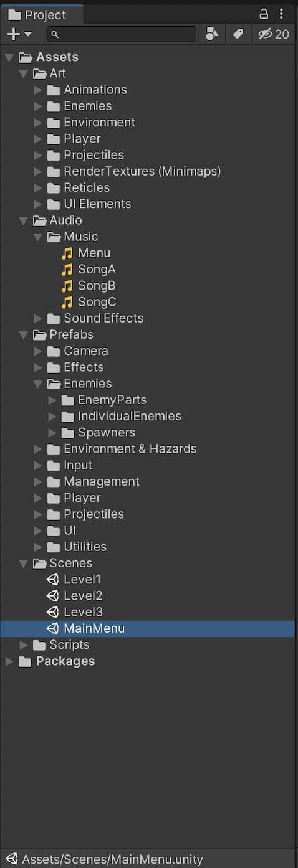Toggle the Project panel lock icon

click(264, 14)
